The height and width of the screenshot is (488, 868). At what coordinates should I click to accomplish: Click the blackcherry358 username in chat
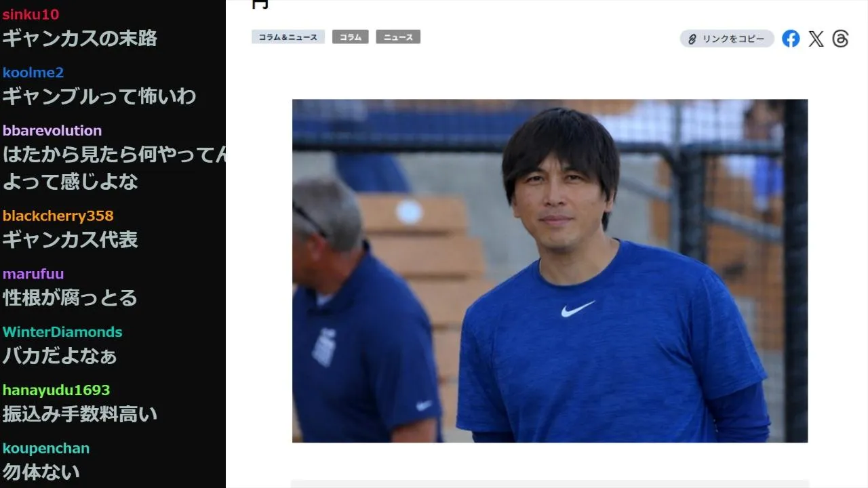(58, 216)
